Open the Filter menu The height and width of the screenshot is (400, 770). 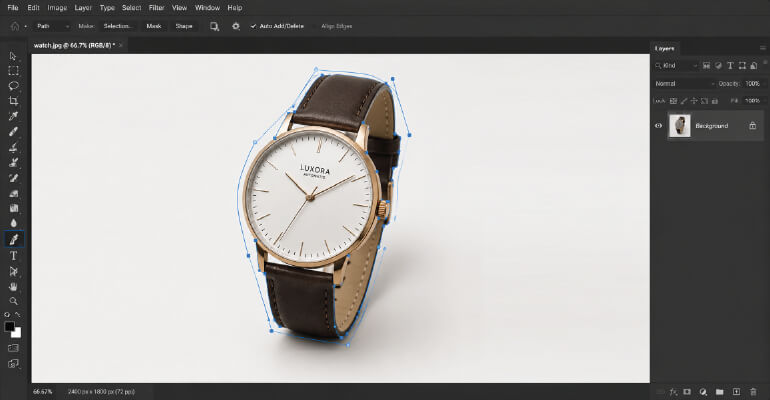(x=156, y=8)
